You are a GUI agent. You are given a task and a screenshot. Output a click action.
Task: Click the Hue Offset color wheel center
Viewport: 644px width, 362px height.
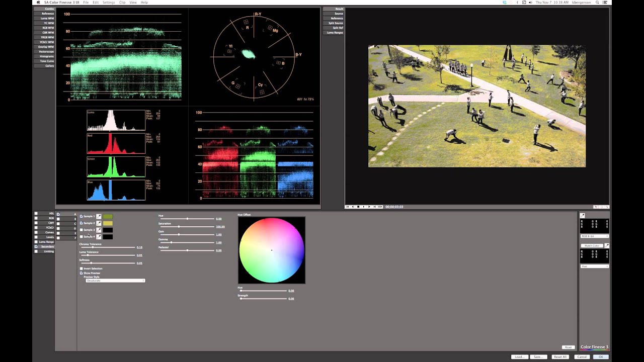[x=272, y=250]
